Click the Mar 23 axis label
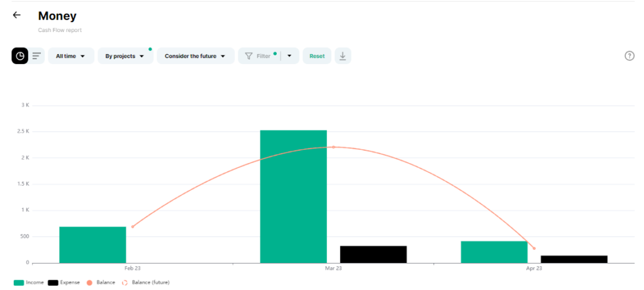 click(x=333, y=268)
